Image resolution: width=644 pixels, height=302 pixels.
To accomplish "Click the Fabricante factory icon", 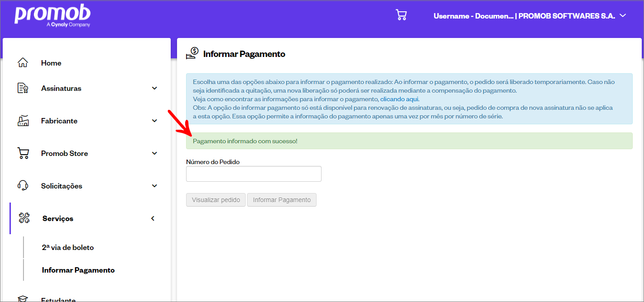I will pyautogui.click(x=23, y=121).
